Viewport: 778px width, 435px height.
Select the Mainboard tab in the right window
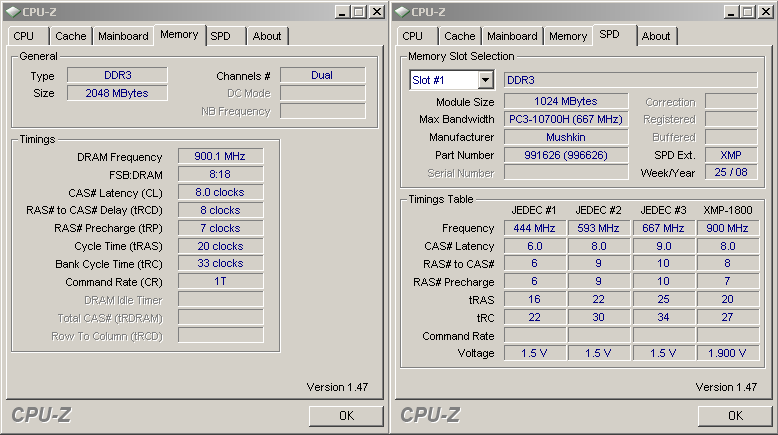coord(512,36)
